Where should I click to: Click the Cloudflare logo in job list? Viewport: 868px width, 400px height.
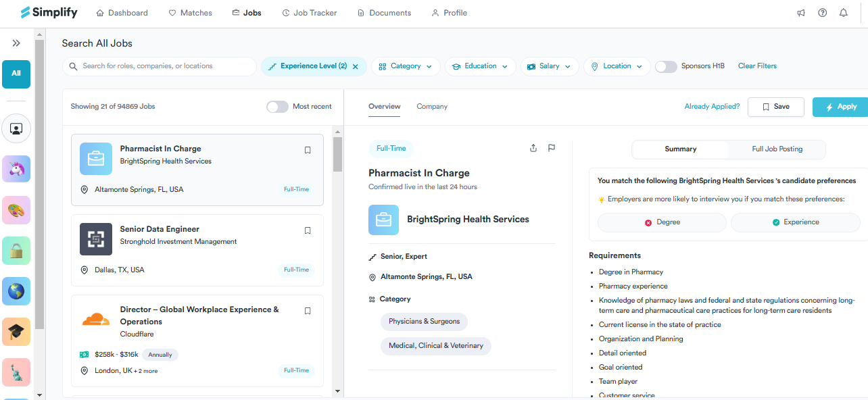(96, 319)
